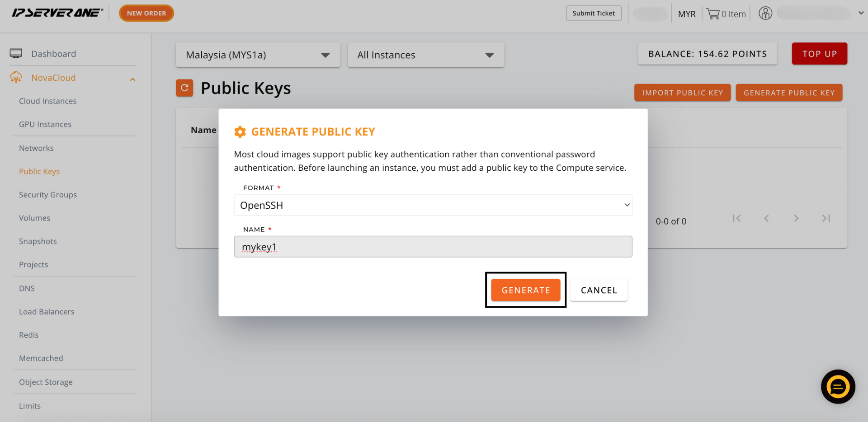Click the NAME field containing mykey1
This screenshot has width=868, height=422.
tap(433, 247)
